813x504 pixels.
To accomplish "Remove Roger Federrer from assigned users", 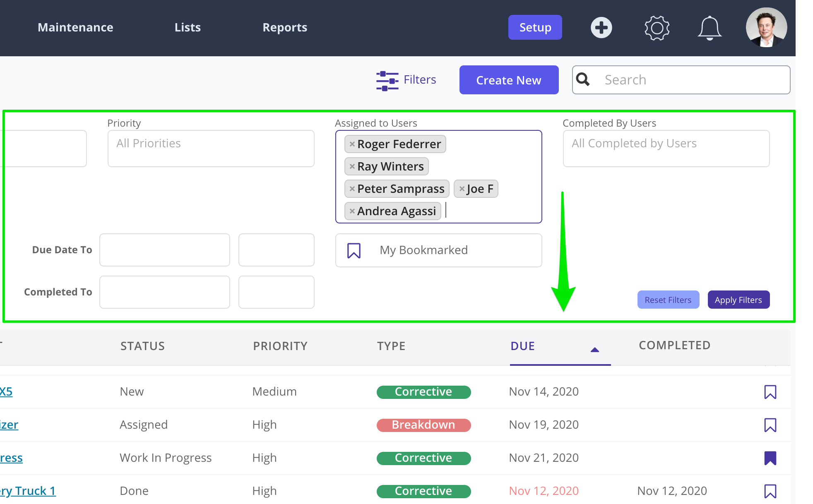I will click(352, 144).
